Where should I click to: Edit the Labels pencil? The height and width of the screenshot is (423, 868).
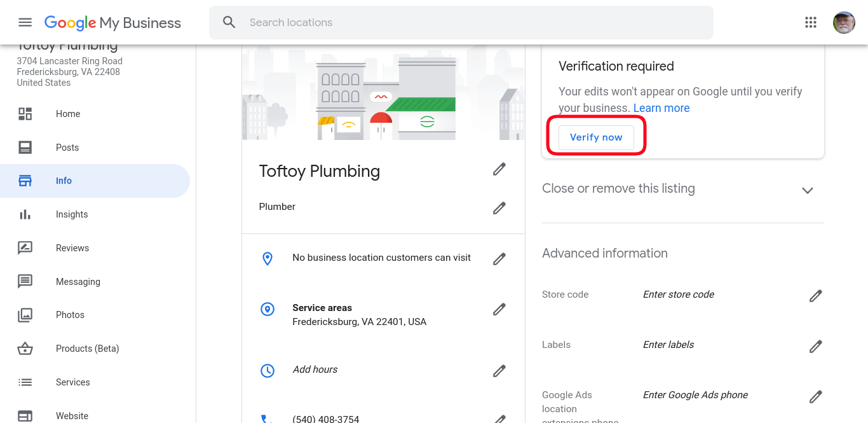coord(816,346)
